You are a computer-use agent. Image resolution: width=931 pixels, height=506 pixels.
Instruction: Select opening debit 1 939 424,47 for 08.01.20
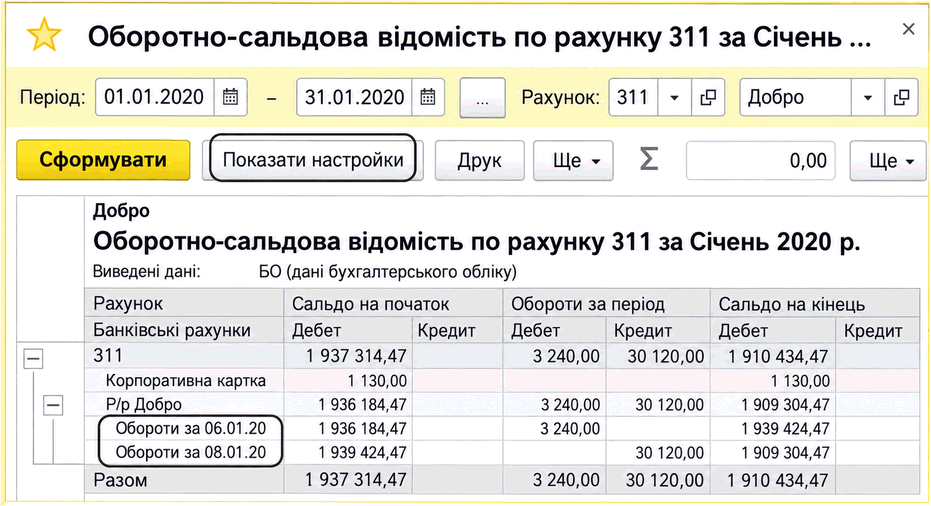[x=362, y=453]
